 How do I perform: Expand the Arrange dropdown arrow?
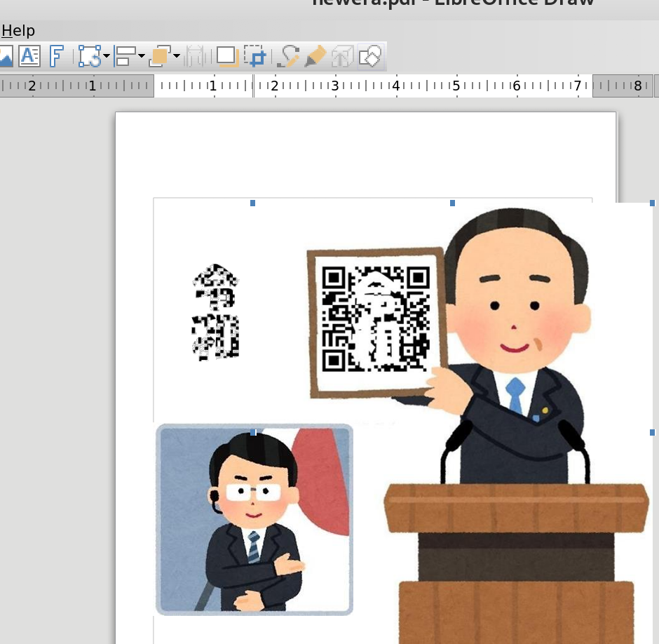pos(177,56)
